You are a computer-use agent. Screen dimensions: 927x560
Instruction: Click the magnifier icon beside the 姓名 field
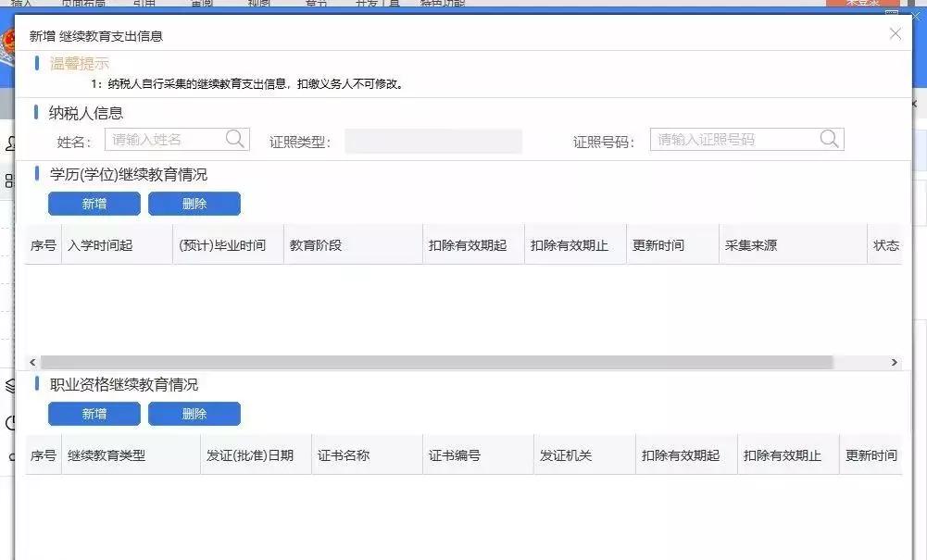[235, 139]
